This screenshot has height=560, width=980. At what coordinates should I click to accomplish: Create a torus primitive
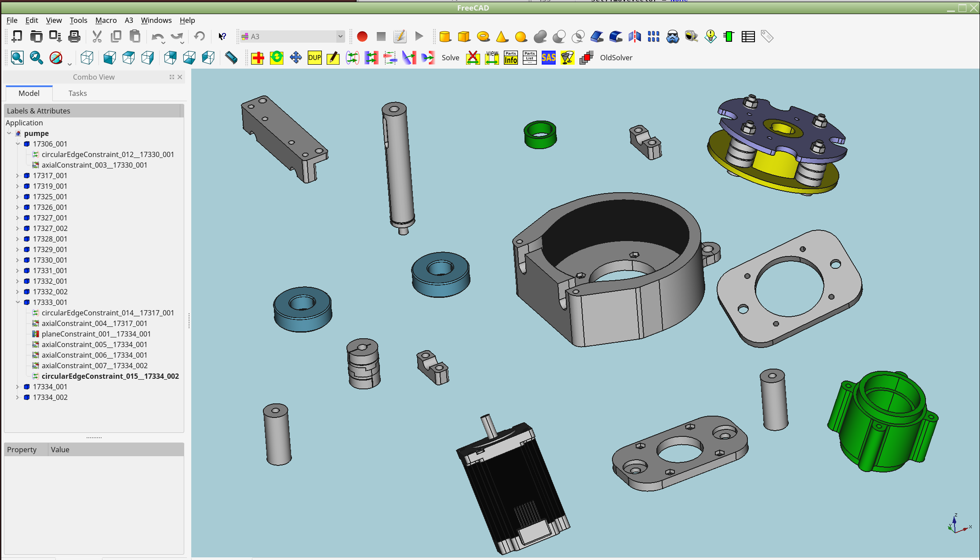point(483,37)
